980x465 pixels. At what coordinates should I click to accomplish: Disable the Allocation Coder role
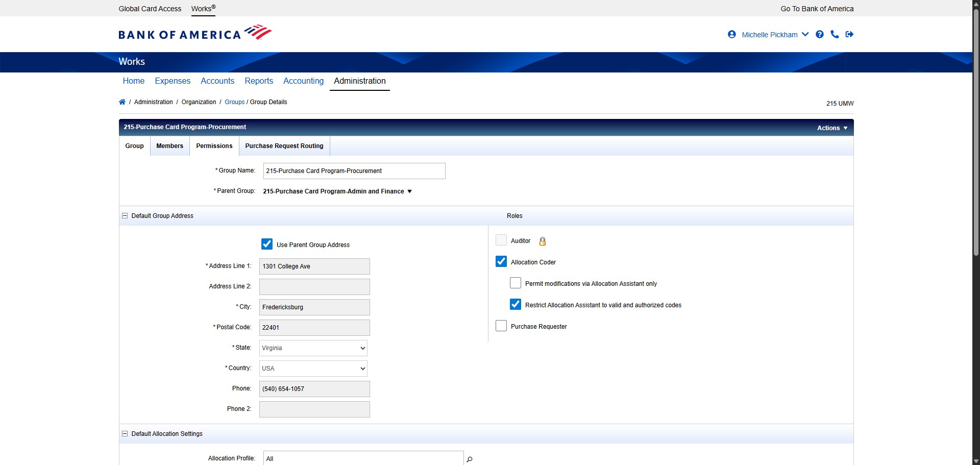click(x=501, y=261)
